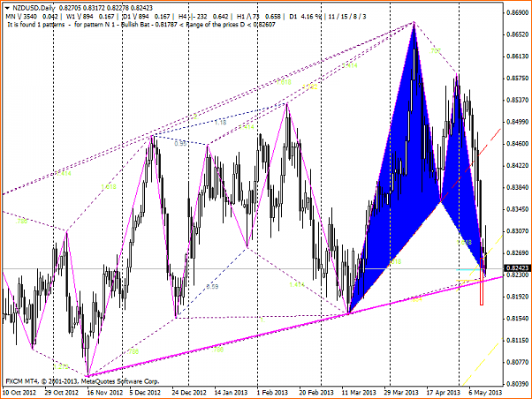Click the 0.83450 price axis label
The width and height of the screenshot is (532, 399).
click(x=517, y=209)
